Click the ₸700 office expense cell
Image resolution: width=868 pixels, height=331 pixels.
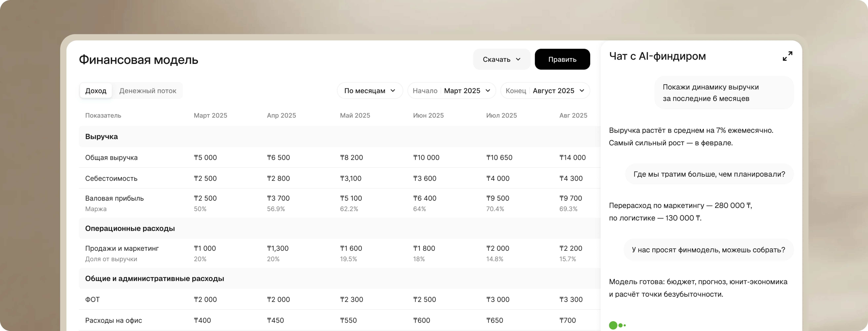pyautogui.click(x=567, y=320)
